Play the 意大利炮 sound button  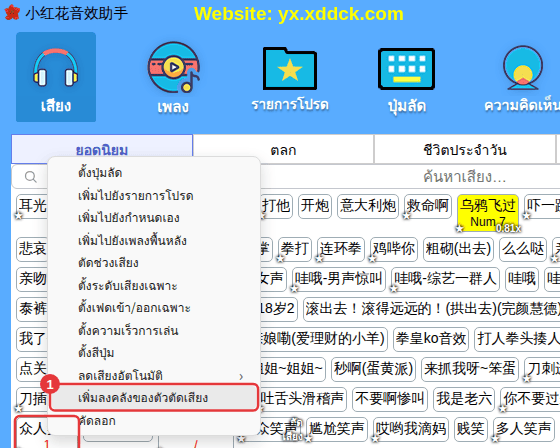(368, 206)
